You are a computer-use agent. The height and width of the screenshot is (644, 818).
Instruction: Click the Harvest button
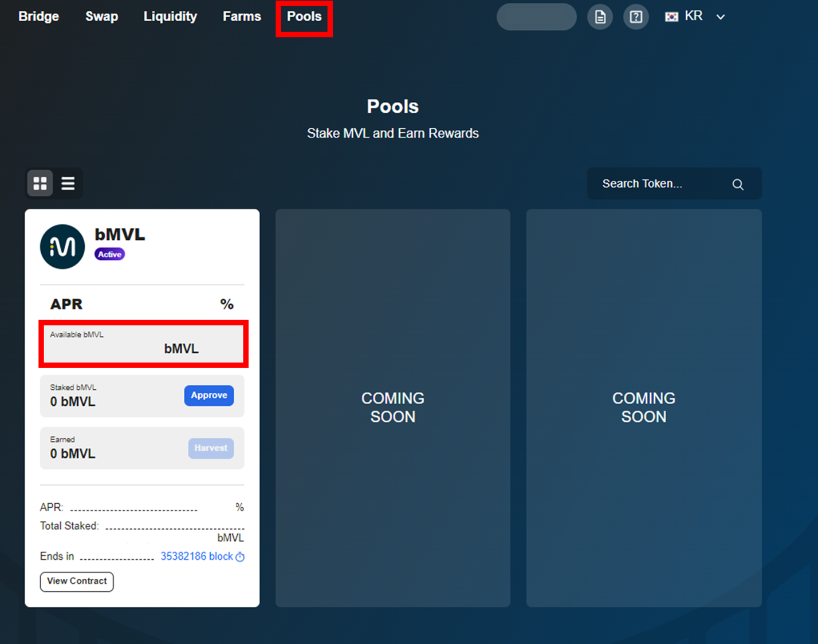pyautogui.click(x=211, y=448)
